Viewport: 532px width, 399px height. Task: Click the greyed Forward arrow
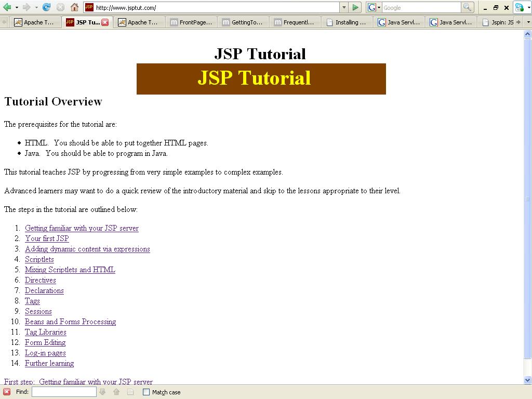click(x=26, y=7)
